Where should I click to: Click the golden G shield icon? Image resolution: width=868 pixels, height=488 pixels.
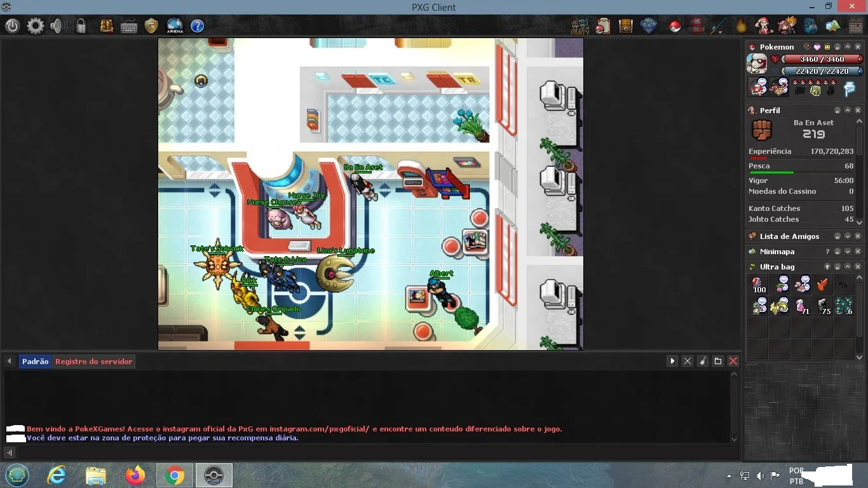point(151,26)
